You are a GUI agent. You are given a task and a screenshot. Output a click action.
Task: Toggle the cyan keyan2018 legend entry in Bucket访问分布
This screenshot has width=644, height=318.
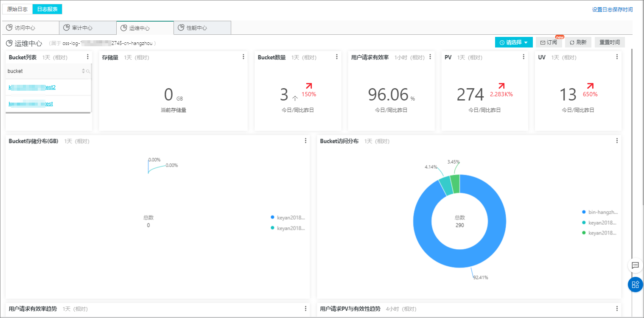600,223
